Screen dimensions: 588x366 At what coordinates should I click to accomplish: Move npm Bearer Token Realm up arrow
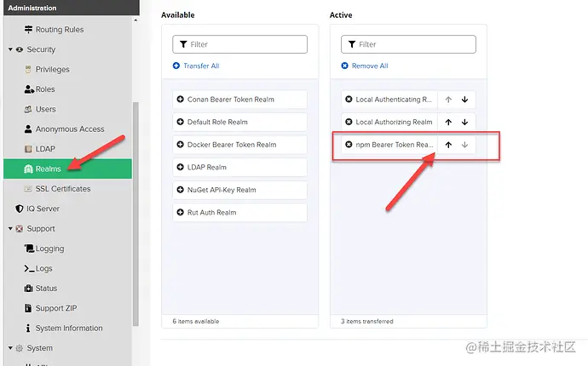click(448, 145)
